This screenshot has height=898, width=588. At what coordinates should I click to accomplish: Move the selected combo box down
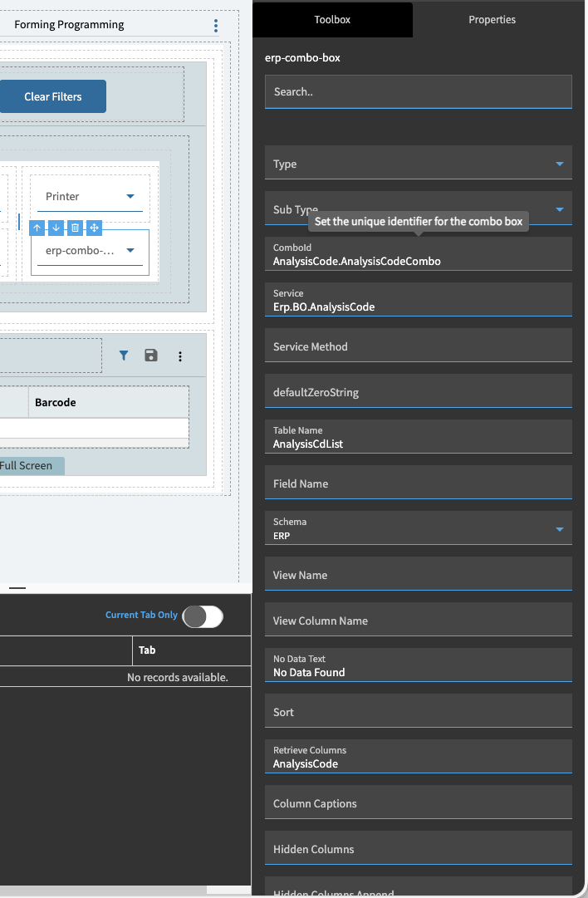coord(56,228)
